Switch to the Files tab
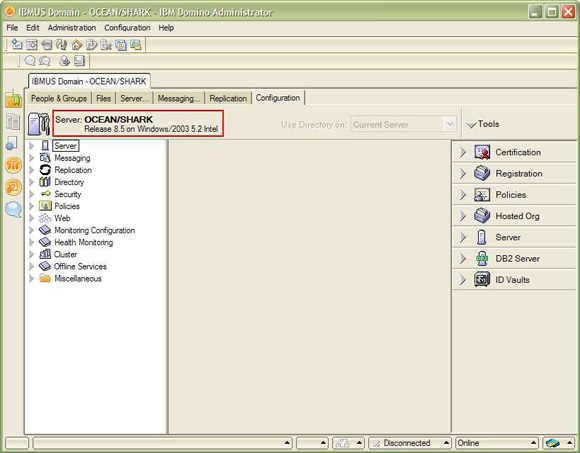 coord(104,98)
